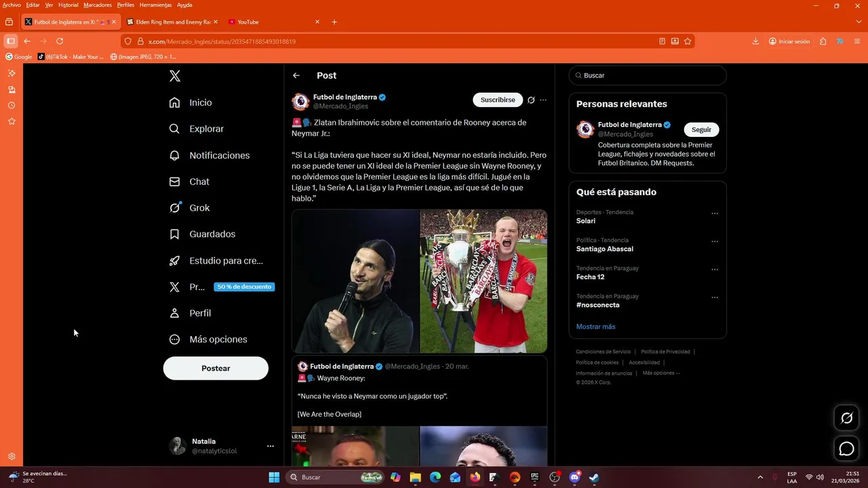Screen dimensions: 868x488
Task: Click browser back navigation arrow
Action: [x=27, y=41]
